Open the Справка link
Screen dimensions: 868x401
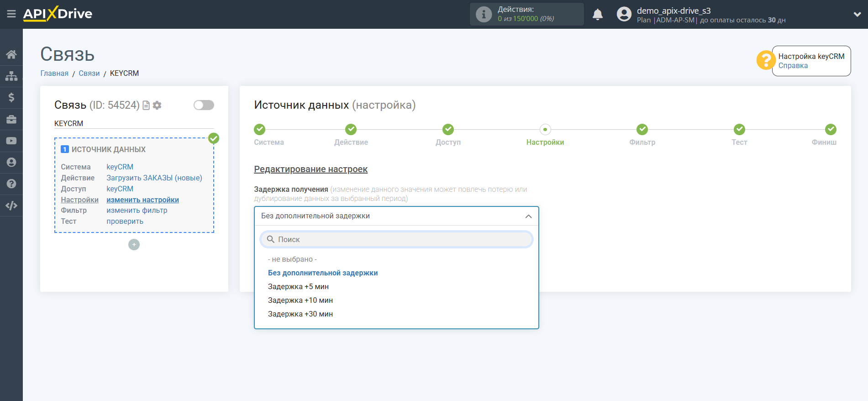pyautogui.click(x=793, y=66)
